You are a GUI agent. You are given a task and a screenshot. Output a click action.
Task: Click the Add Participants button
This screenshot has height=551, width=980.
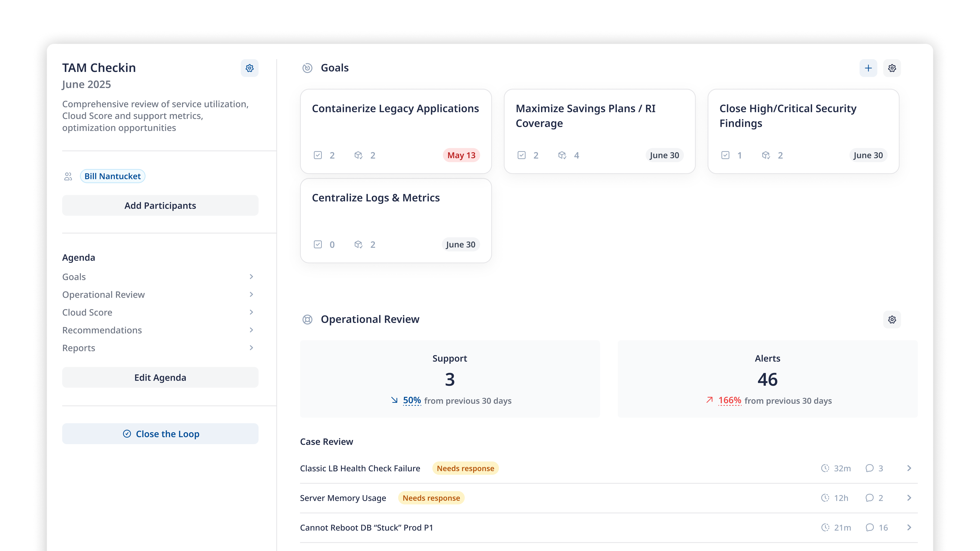click(x=160, y=205)
